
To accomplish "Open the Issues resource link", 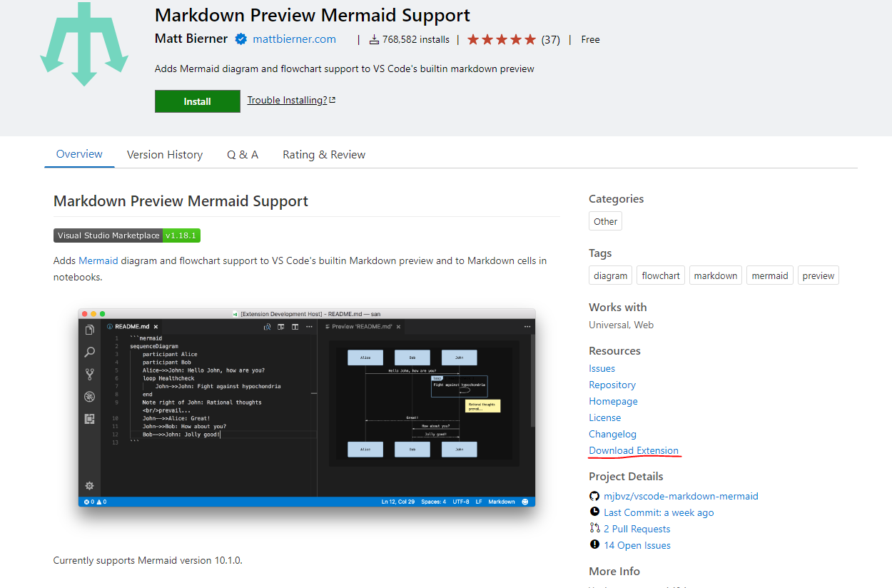I will click(x=602, y=368).
